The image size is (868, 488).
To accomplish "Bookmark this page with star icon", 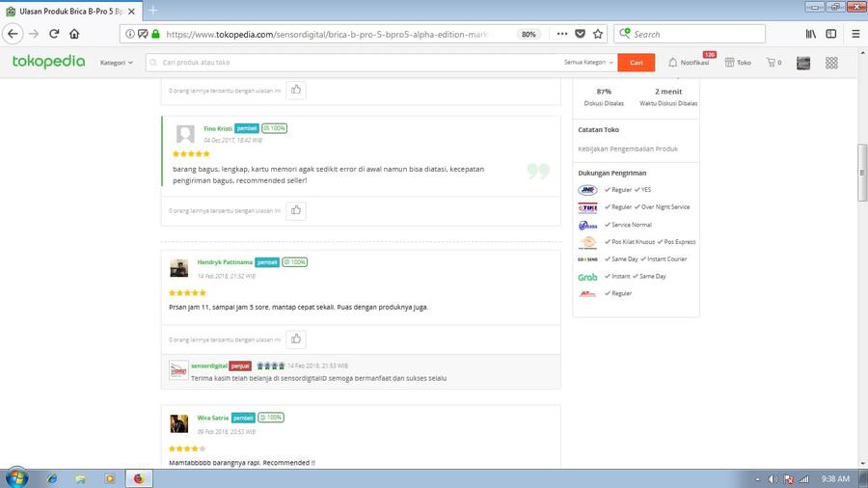I will (x=598, y=34).
